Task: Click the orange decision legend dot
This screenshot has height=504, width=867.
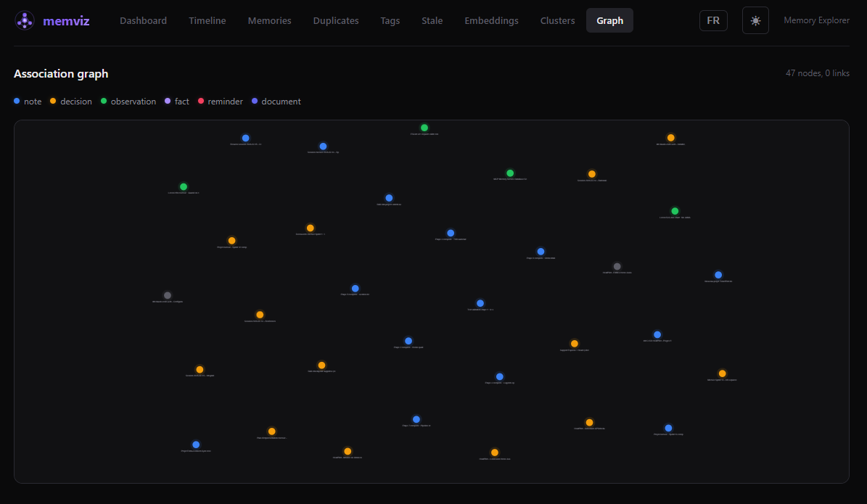Action: click(x=53, y=101)
